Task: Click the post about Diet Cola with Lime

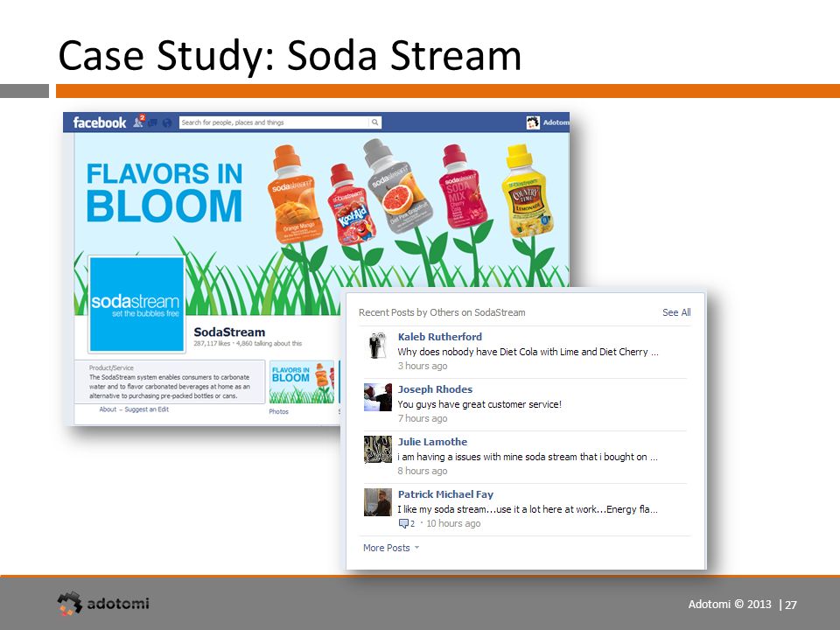Action: click(528, 352)
